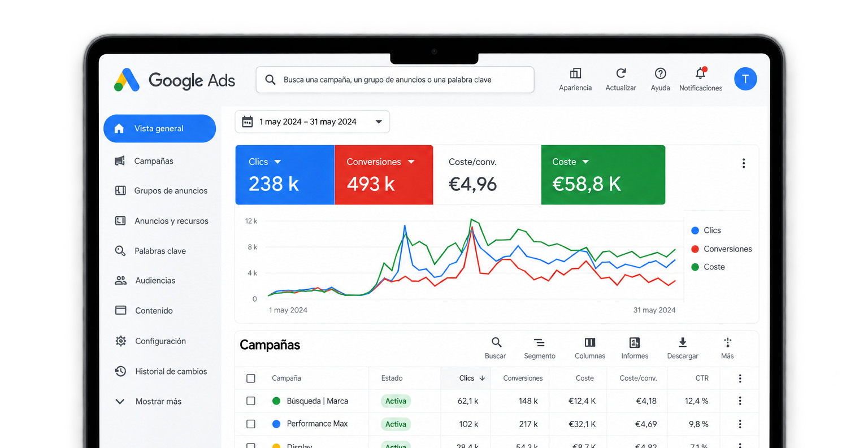The width and height of the screenshot is (868, 448).
Task: Open the Ayuda help icon
Action: (x=660, y=73)
